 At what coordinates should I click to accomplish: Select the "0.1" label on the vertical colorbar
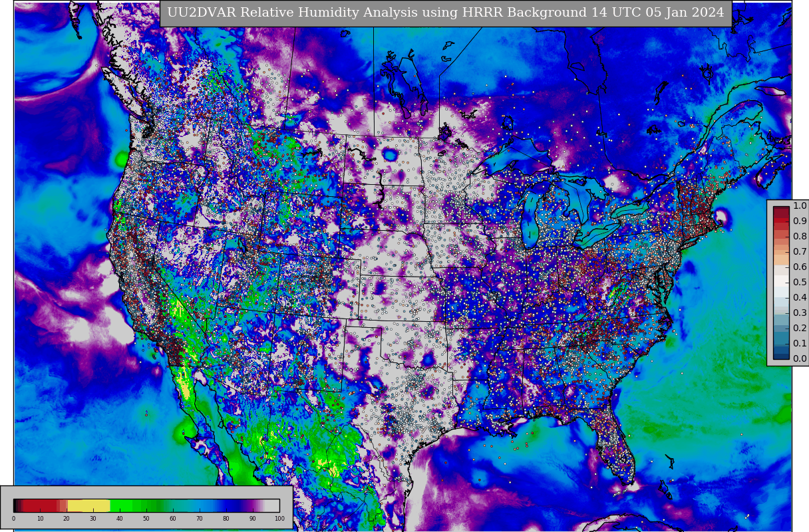(x=800, y=344)
